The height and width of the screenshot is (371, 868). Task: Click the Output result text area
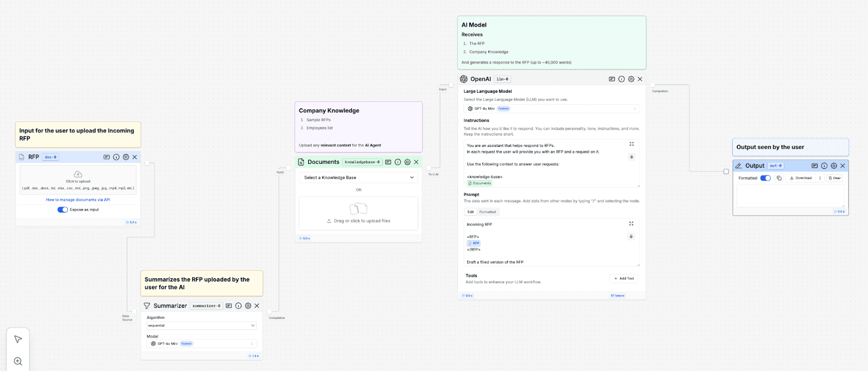pos(790,196)
